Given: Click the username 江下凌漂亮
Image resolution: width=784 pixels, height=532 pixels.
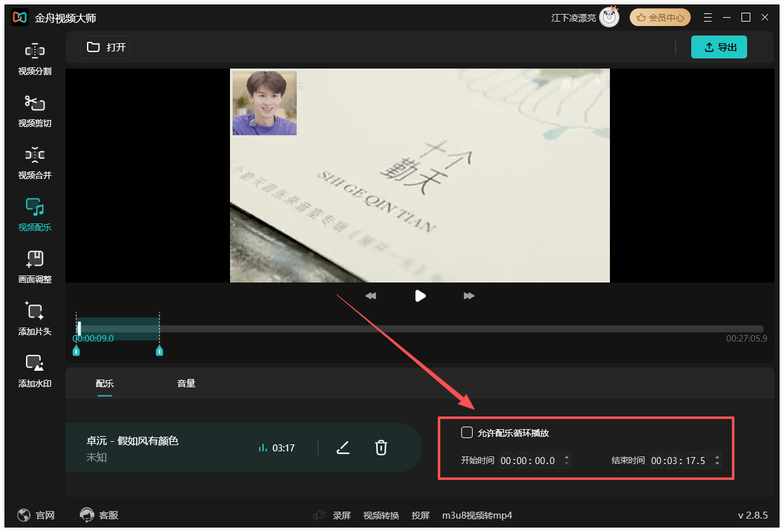Looking at the screenshot, I should click(574, 18).
